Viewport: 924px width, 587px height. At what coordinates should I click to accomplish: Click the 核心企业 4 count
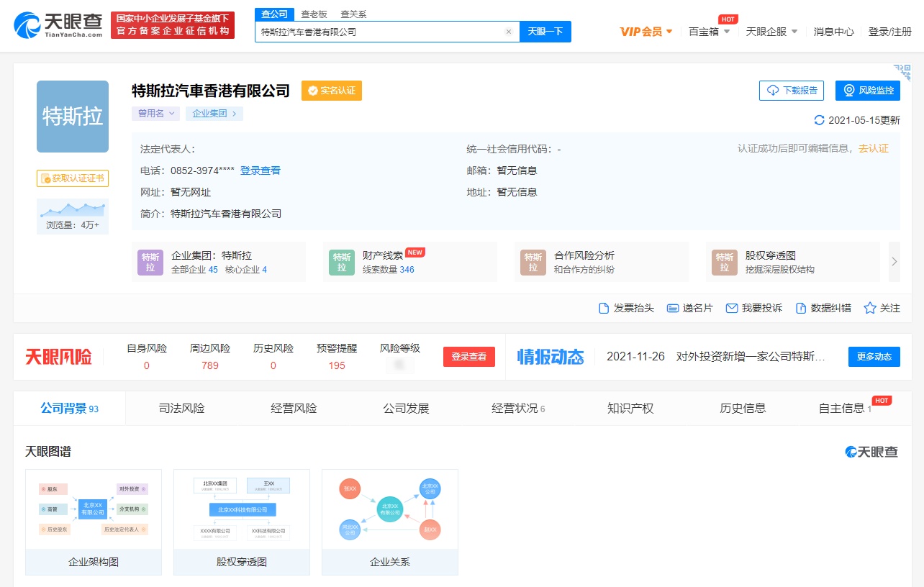(x=246, y=270)
